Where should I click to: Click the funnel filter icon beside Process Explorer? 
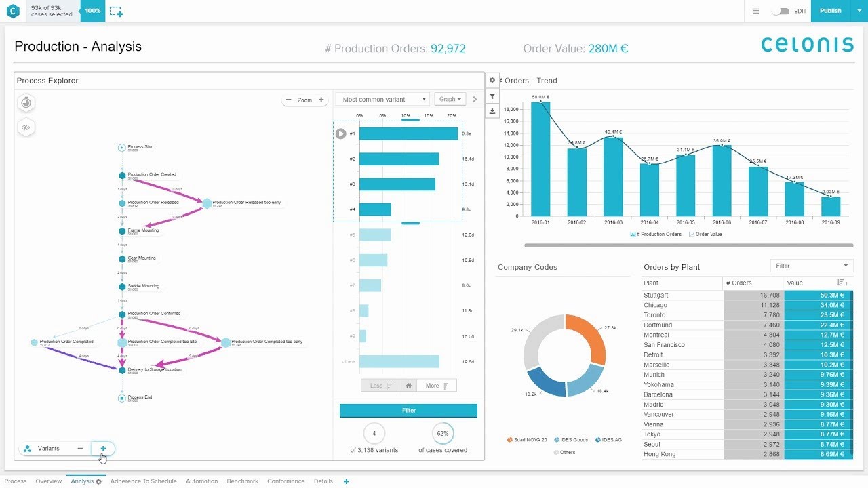492,97
